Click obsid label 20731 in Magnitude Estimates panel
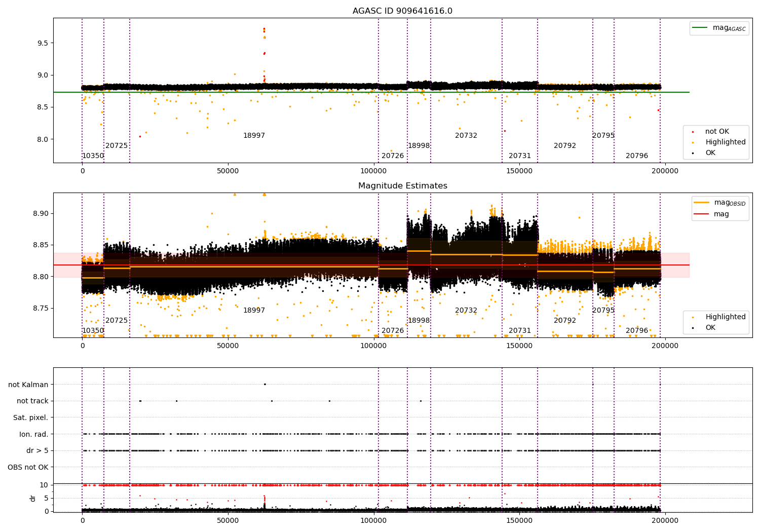This screenshot has height=532, width=760. point(520,331)
